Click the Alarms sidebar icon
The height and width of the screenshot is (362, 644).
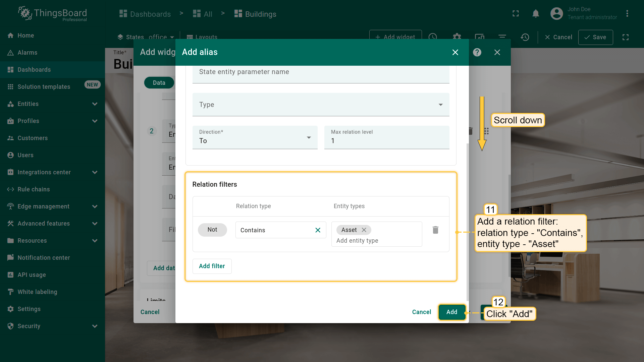point(10,53)
